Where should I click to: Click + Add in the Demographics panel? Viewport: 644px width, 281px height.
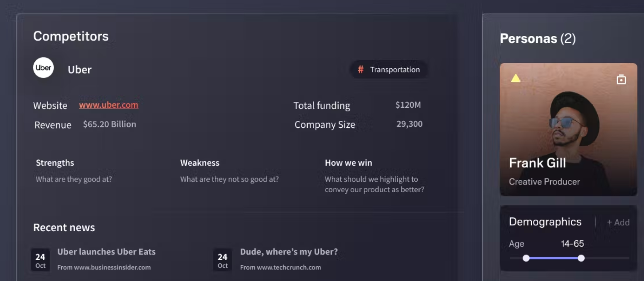(x=618, y=222)
